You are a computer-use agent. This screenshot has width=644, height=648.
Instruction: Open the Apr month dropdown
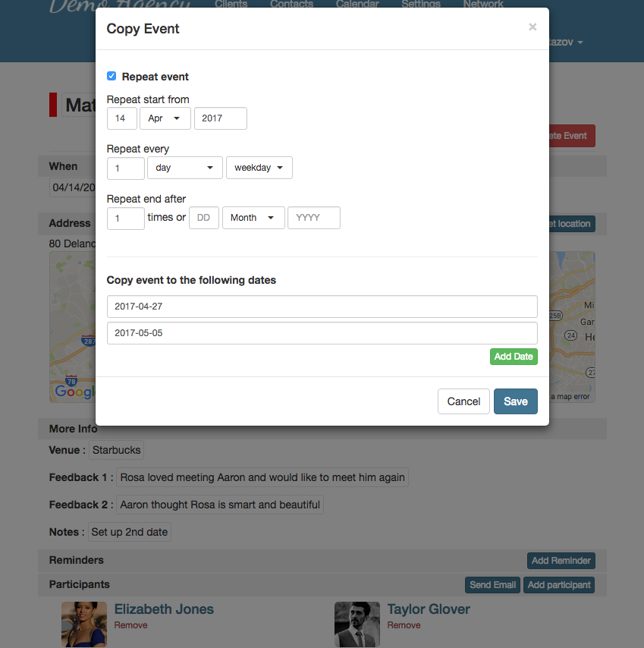pyautogui.click(x=165, y=118)
